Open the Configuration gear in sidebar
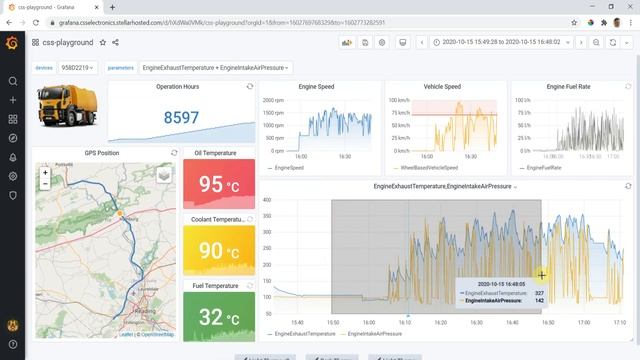The height and width of the screenshot is (360, 640). tap(13, 176)
